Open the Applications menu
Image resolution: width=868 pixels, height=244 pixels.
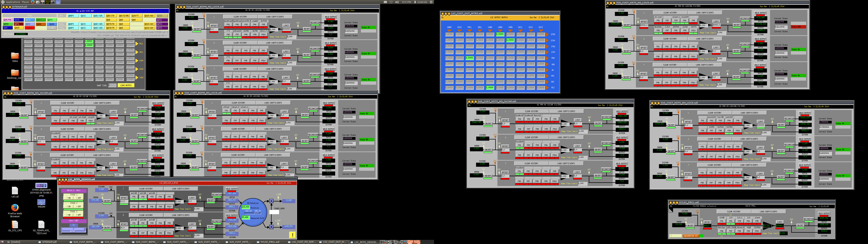tap(13, 2)
